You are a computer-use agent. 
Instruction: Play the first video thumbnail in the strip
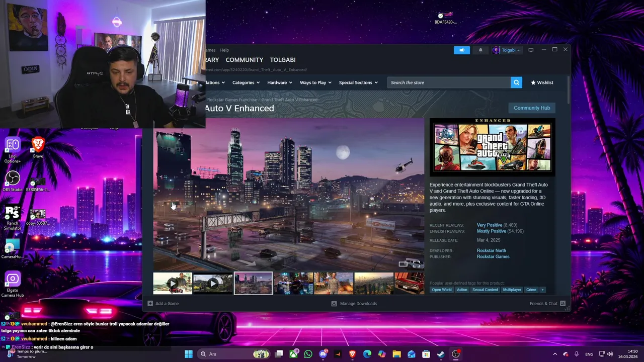point(173,284)
